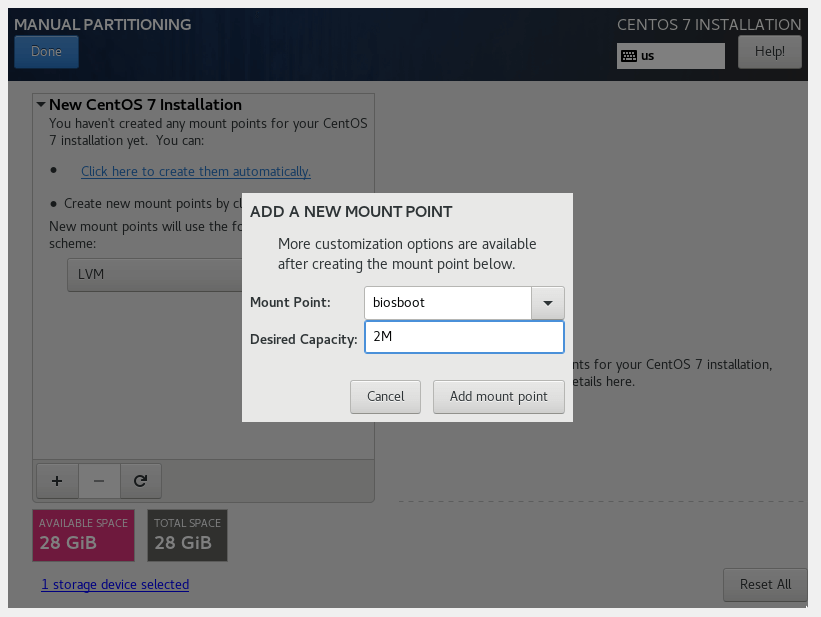Open the Help! button

769,52
